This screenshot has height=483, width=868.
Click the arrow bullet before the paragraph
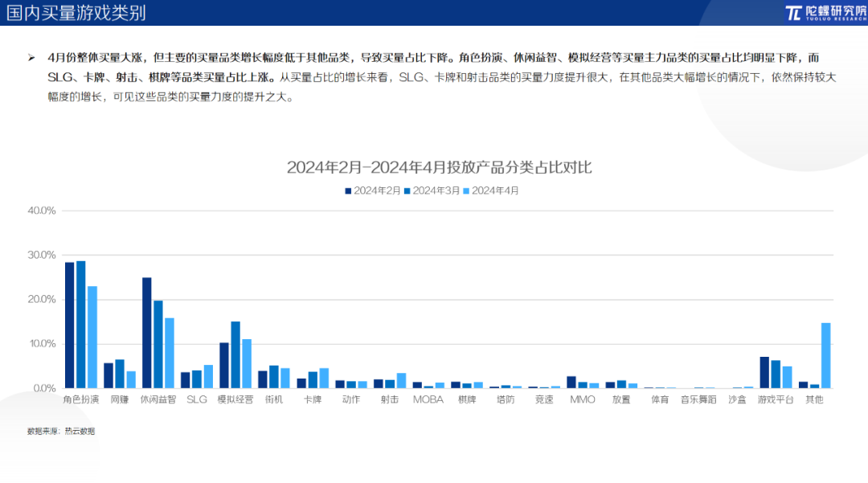[31, 58]
